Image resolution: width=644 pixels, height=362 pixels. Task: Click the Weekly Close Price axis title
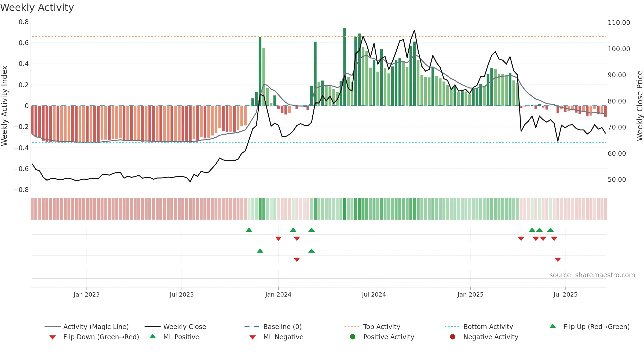tap(640, 106)
